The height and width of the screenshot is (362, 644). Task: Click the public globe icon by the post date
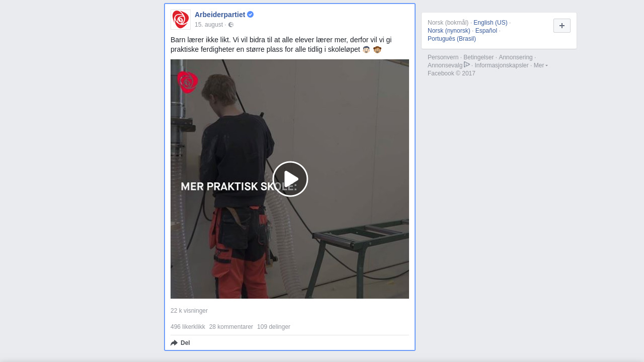231,25
